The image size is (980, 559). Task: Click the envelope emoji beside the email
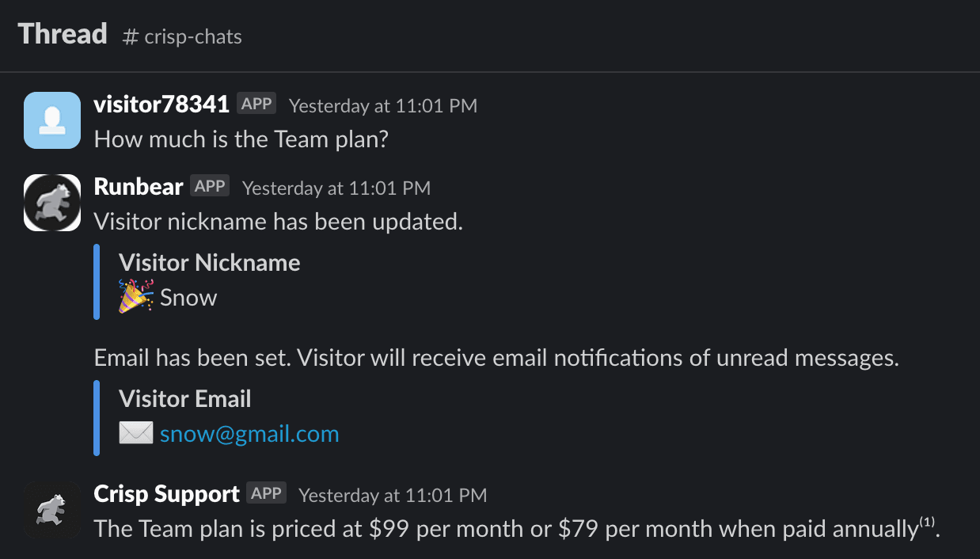[135, 433]
